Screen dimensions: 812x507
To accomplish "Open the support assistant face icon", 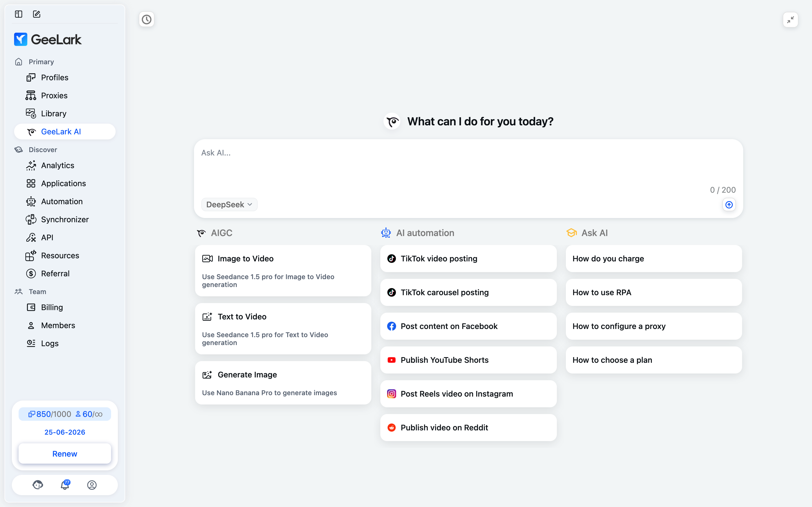I will coord(37,485).
